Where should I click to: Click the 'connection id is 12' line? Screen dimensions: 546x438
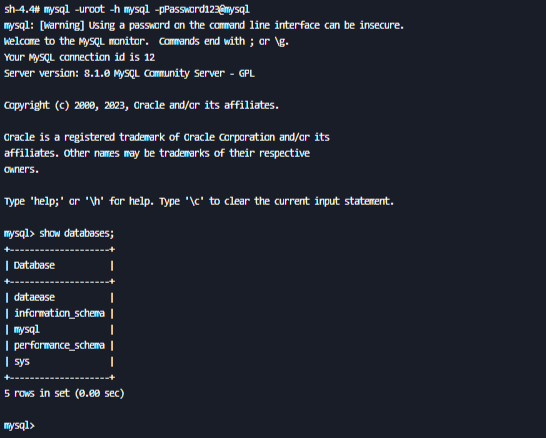pyautogui.click(x=79, y=57)
